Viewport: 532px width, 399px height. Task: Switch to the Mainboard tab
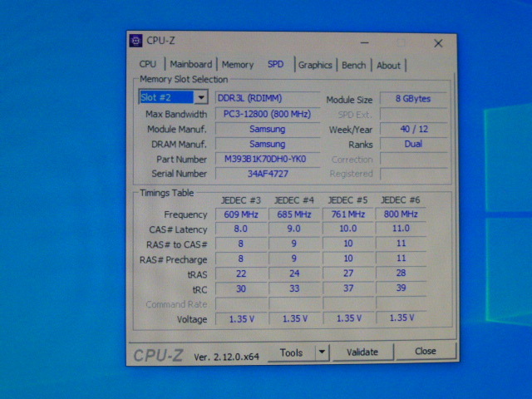coord(190,64)
